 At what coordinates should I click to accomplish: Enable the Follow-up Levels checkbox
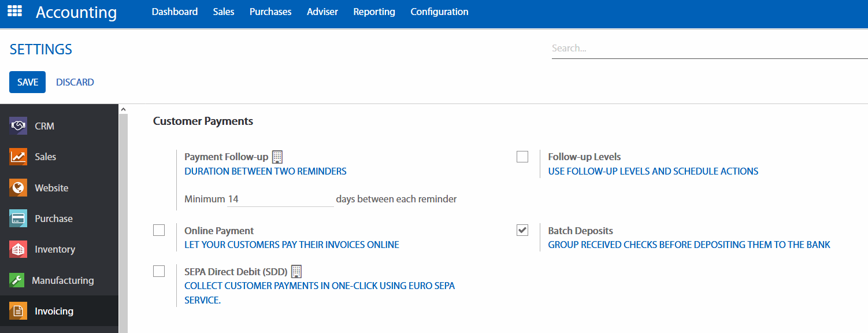click(x=522, y=157)
